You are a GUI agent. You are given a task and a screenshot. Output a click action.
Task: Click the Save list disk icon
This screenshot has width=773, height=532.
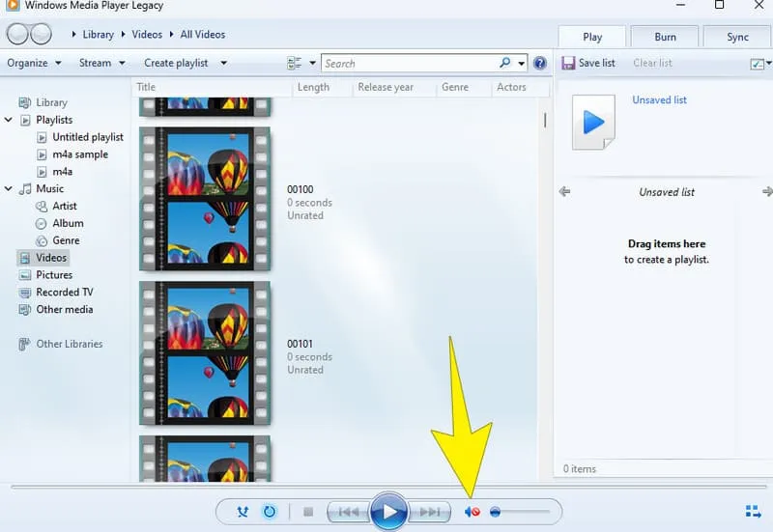pyautogui.click(x=566, y=64)
